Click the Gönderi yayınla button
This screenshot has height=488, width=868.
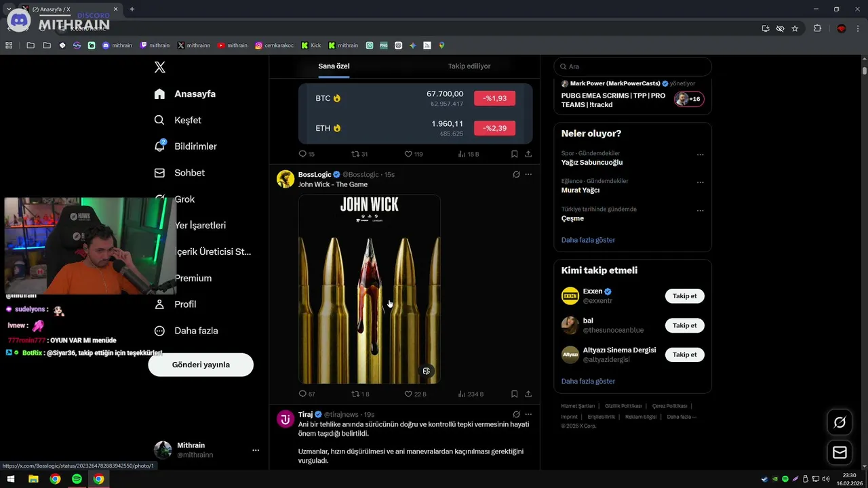coord(201,365)
